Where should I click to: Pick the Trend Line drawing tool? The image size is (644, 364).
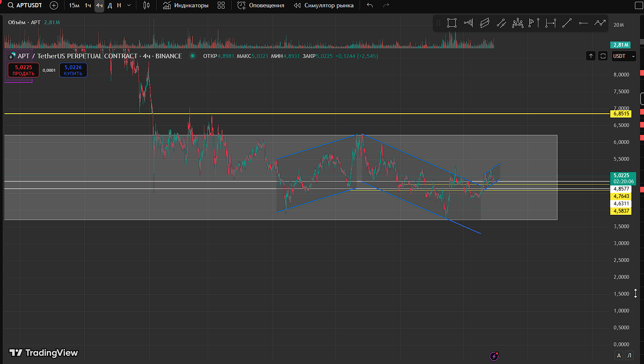click(567, 23)
